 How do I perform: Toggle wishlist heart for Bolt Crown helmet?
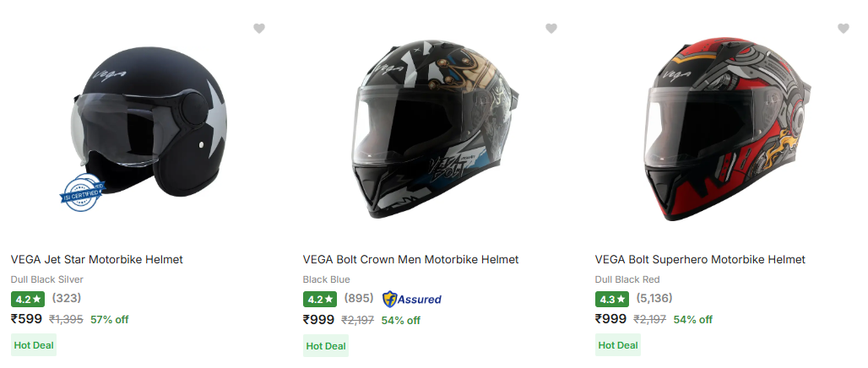click(x=551, y=29)
